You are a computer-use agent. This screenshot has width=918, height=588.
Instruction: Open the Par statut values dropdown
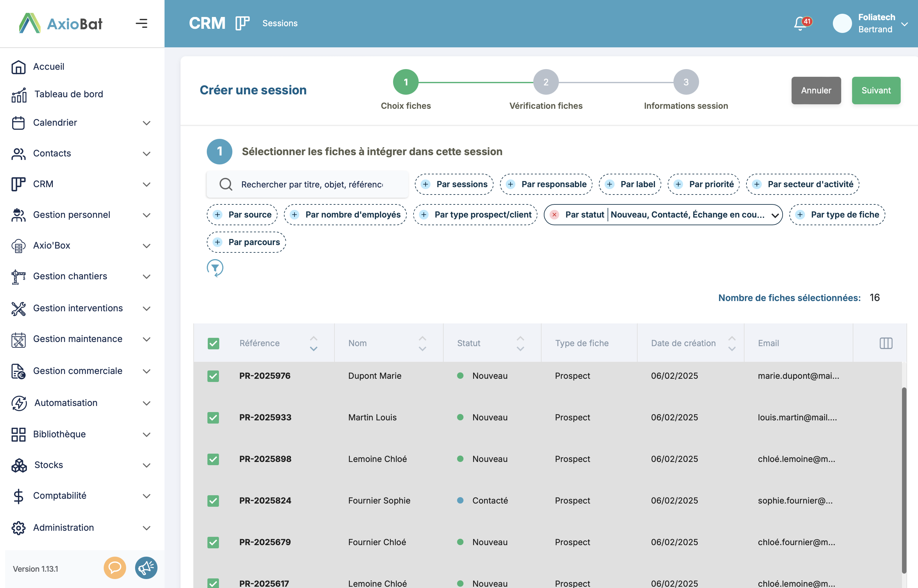click(775, 215)
